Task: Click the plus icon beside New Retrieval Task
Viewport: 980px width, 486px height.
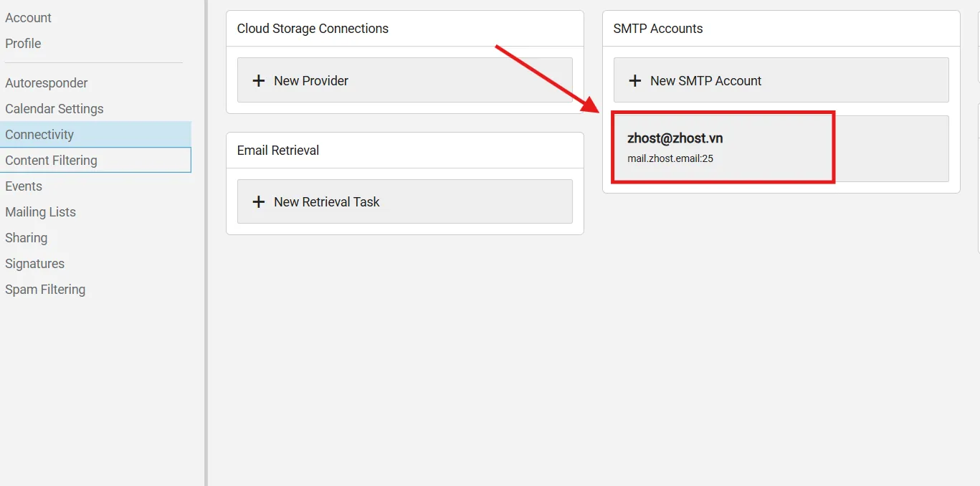Action: 259,202
